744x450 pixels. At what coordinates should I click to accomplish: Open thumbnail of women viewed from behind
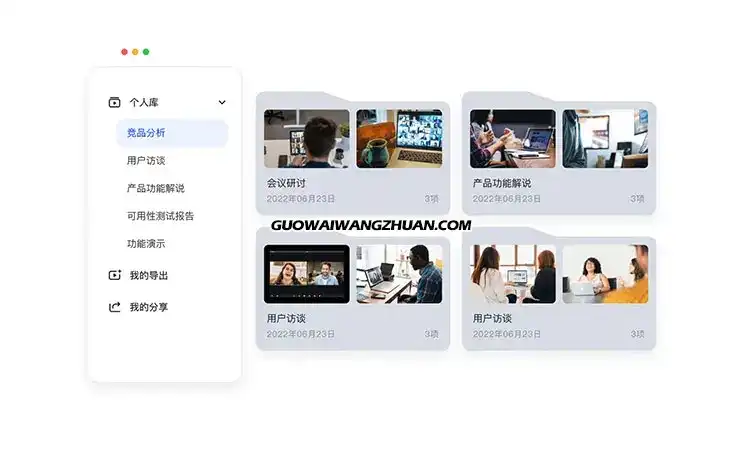click(512, 274)
